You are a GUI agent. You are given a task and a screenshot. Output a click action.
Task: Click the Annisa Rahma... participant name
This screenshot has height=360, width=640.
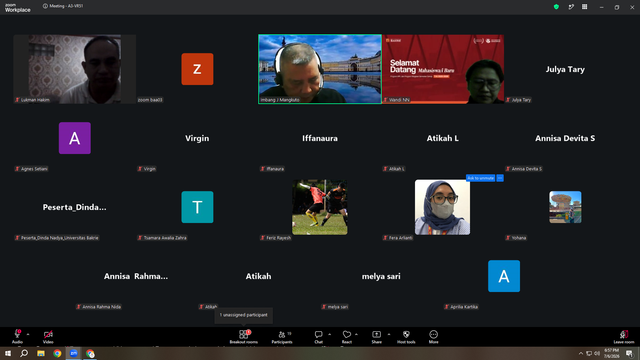pyautogui.click(x=136, y=276)
